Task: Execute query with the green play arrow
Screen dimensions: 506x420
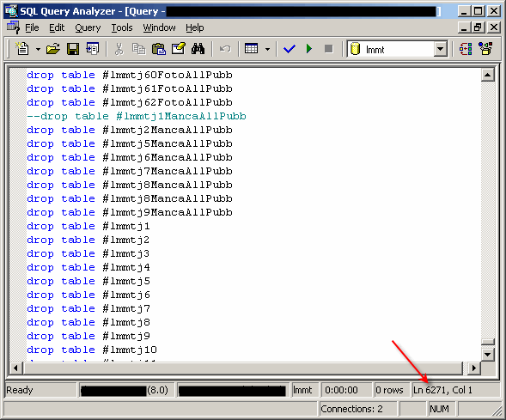Action: pos(308,49)
